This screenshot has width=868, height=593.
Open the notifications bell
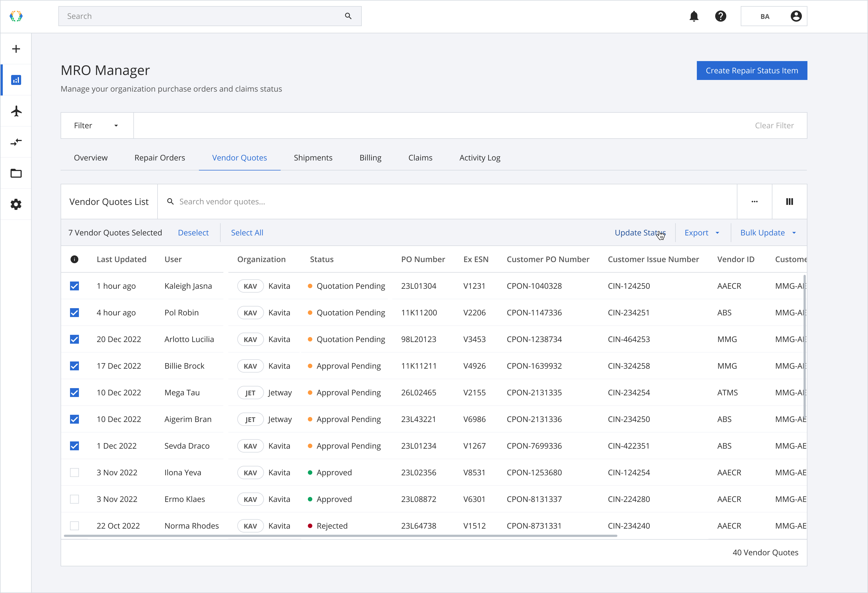[x=694, y=16]
